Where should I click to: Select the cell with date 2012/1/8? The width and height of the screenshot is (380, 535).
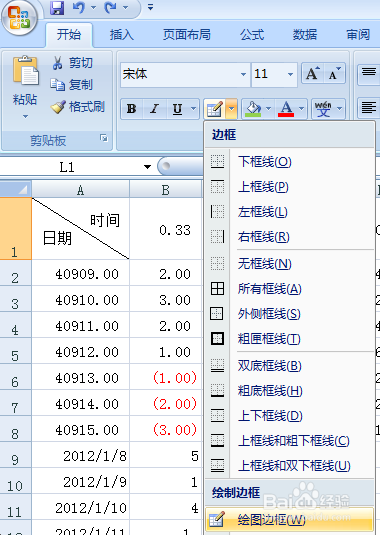[81, 455]
